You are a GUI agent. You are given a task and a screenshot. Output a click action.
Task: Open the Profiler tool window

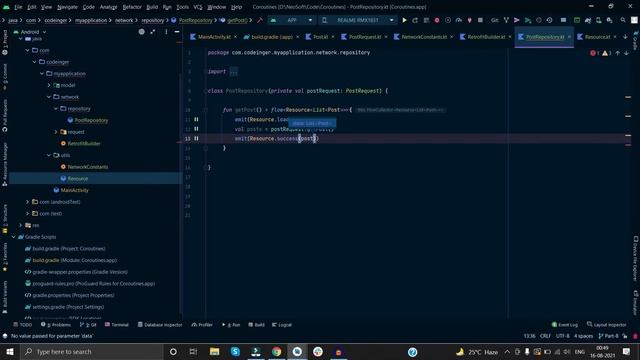[202, 325]
